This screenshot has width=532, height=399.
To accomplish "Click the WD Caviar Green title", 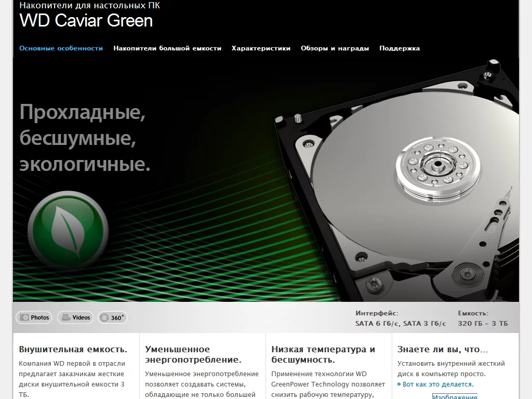I will pyautogui.click(x=86, y=20).
